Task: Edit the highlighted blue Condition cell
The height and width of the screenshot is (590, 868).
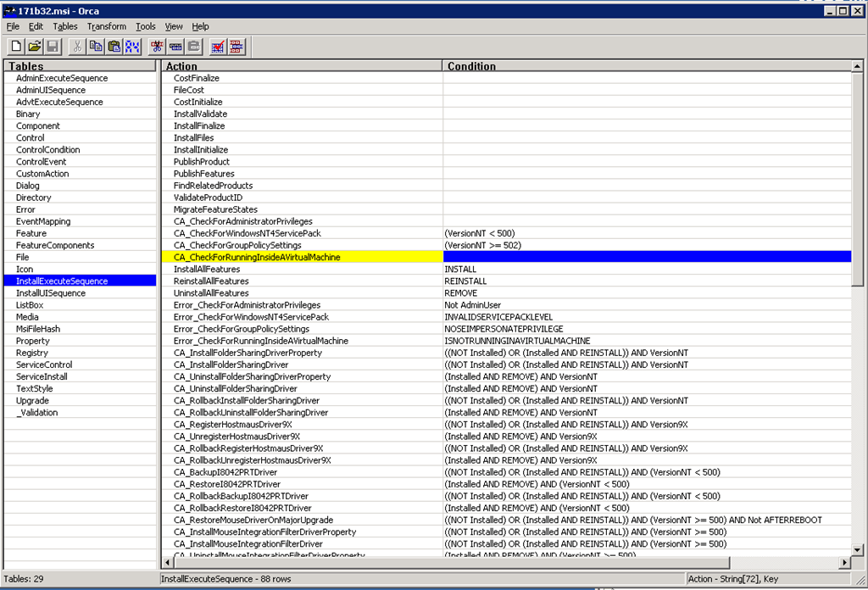Action: coord(646,257)
